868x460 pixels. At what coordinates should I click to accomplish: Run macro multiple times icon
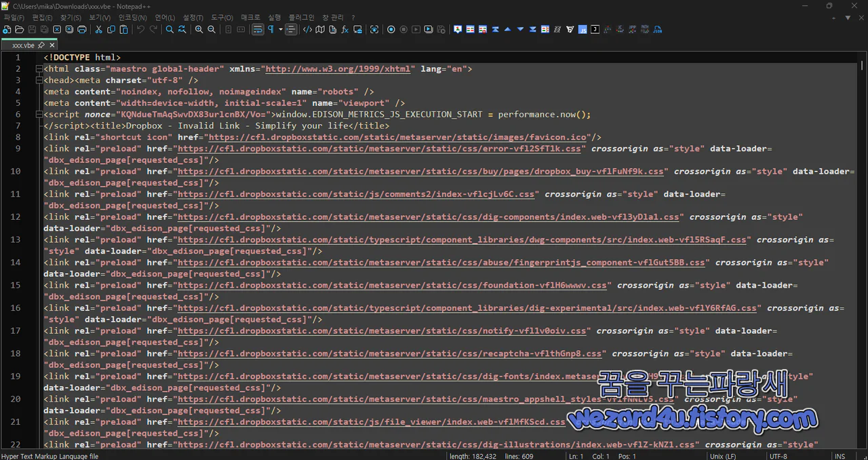point(428,30)
